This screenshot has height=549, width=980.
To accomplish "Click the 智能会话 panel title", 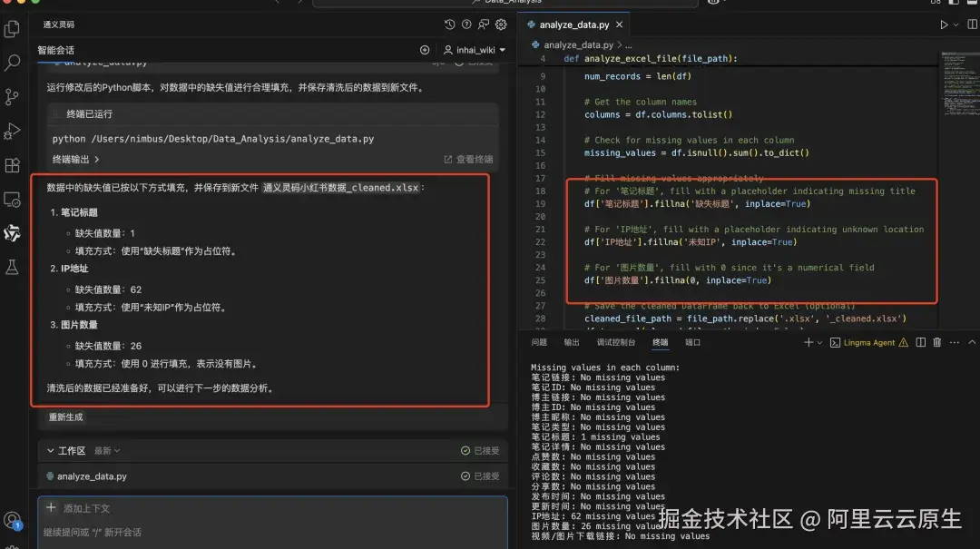I will coord(55,50).
